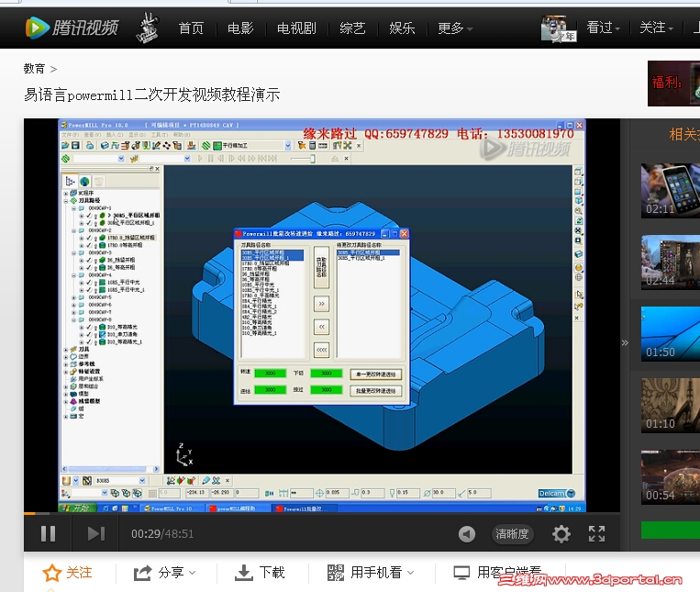Click the 批量更改转速进给 button
Screen dimensions: 700x592
375,391
